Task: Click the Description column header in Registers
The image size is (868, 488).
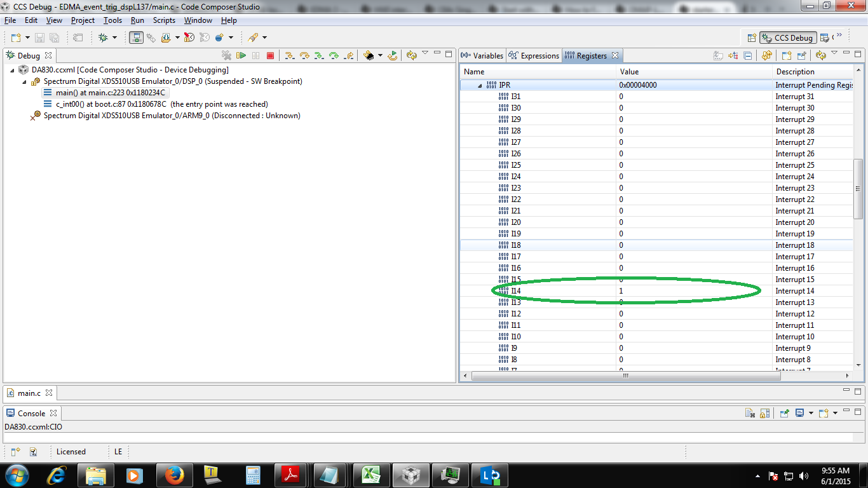Action: pos(813,72)
